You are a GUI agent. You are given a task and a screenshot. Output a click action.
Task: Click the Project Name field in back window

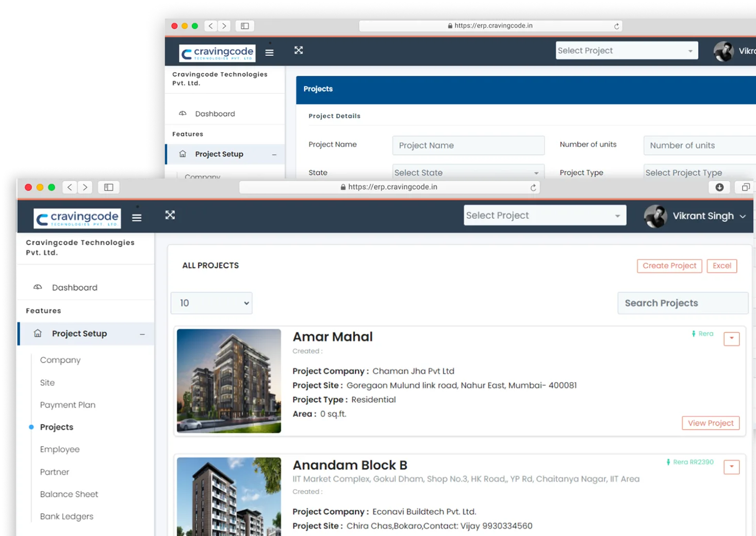click(x=468, y=145)
